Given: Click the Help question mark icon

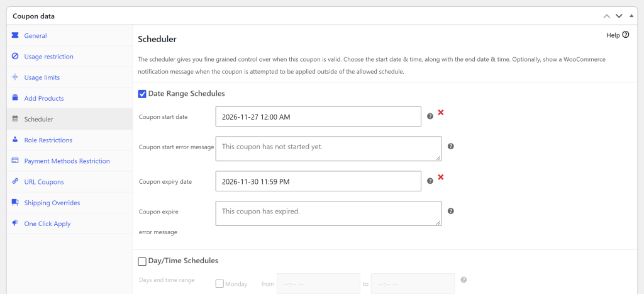Looking at the screenshot, I should [x=626, y=35].
